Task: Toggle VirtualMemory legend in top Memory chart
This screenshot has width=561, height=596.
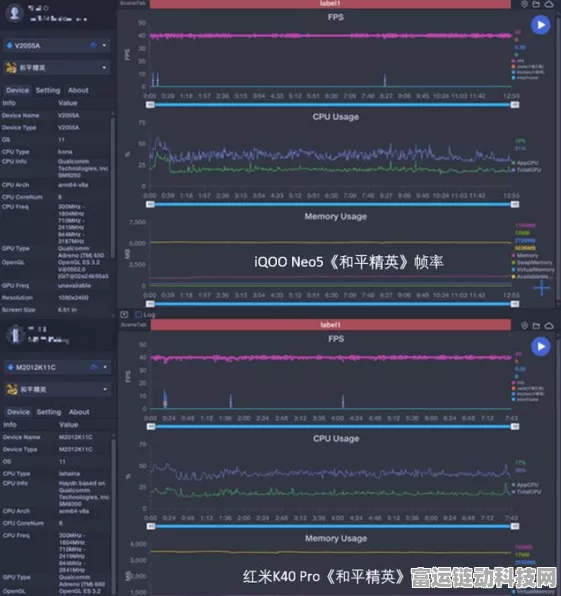Action: point(533,269)
